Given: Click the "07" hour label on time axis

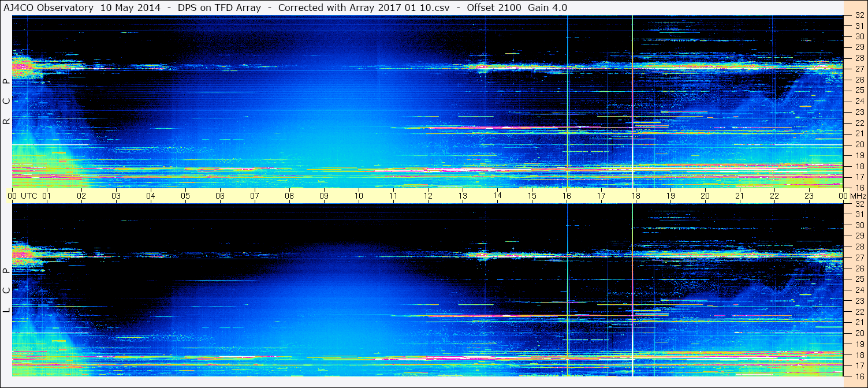Looking at the screenshot, I should click(255, 196).
